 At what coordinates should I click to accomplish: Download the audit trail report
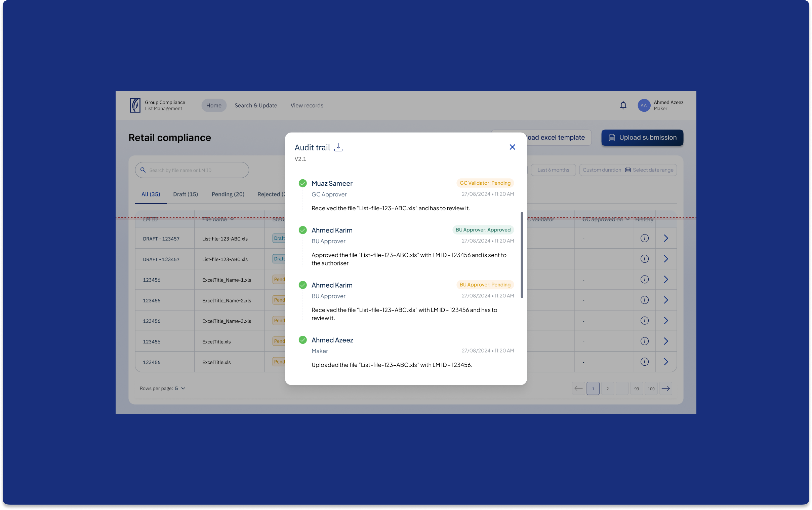pos(338,147)
